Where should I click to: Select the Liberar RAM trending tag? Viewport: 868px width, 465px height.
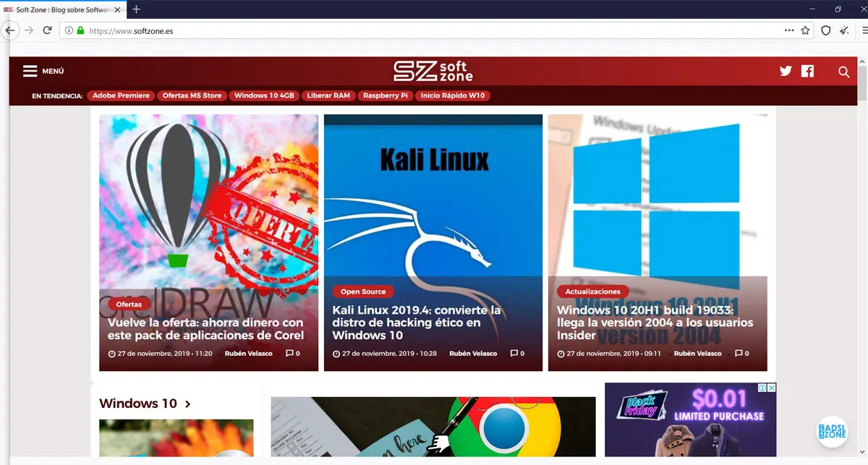pos(328,95)
